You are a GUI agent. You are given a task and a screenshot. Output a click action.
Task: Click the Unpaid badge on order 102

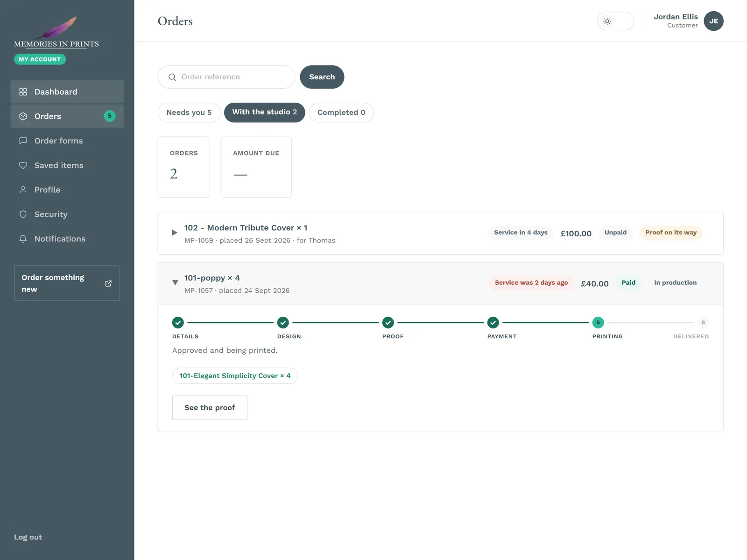[x=615, y=232]
